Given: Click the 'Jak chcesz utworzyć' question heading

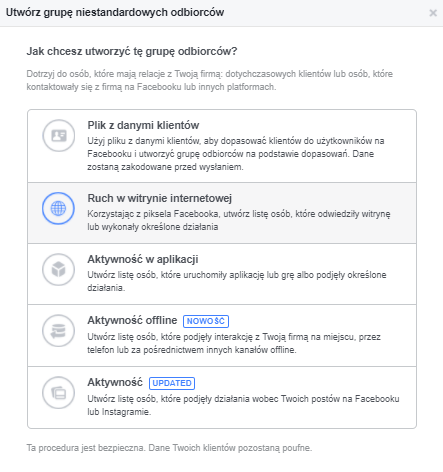Looking at the screenshot, I should tap(132, 52).
